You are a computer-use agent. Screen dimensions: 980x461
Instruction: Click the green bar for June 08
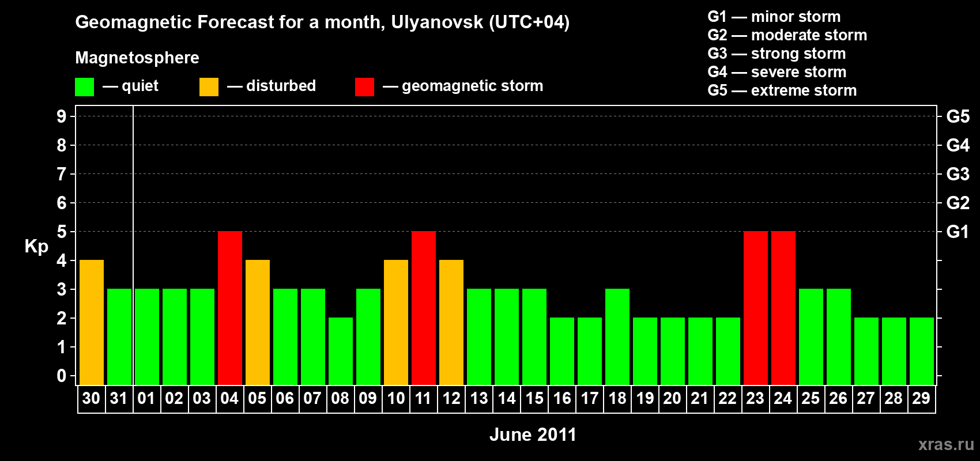pos(341,351)
